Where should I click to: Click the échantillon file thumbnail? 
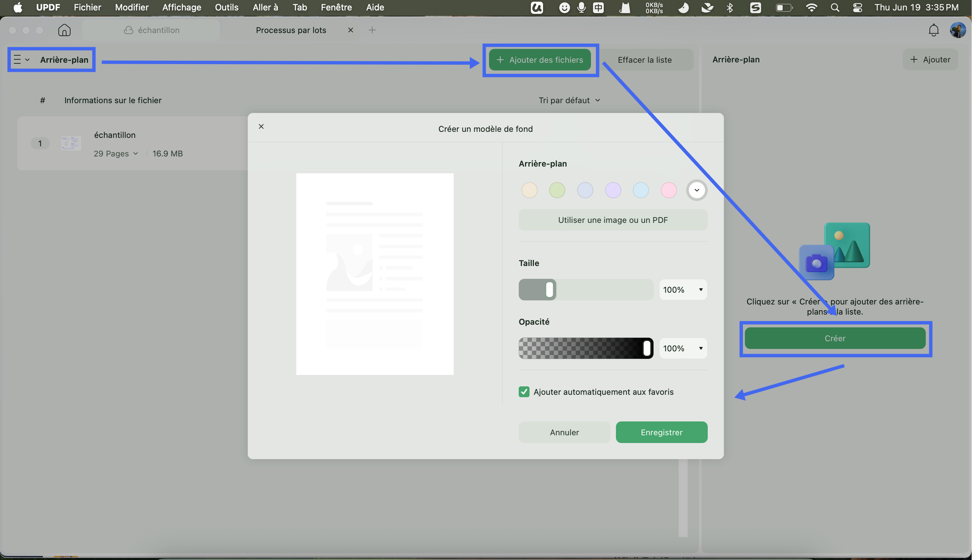point(71,144)
